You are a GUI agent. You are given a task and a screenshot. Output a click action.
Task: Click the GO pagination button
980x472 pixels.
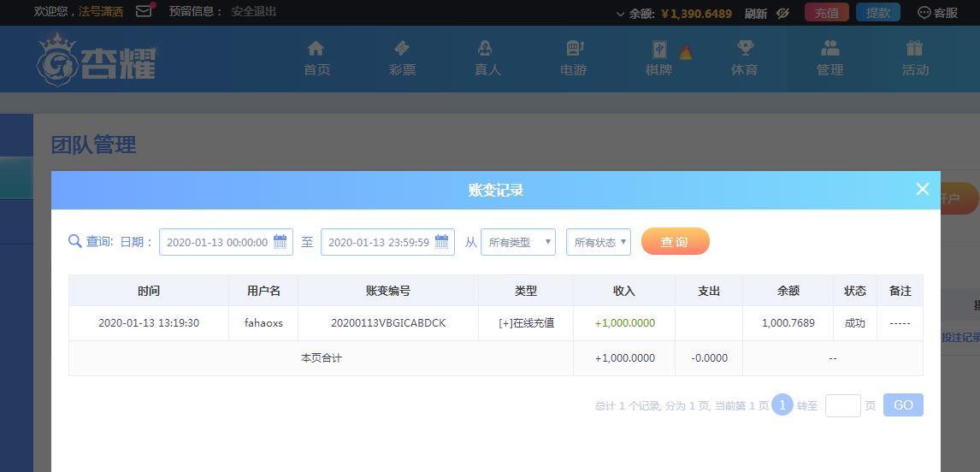(903, 405)
